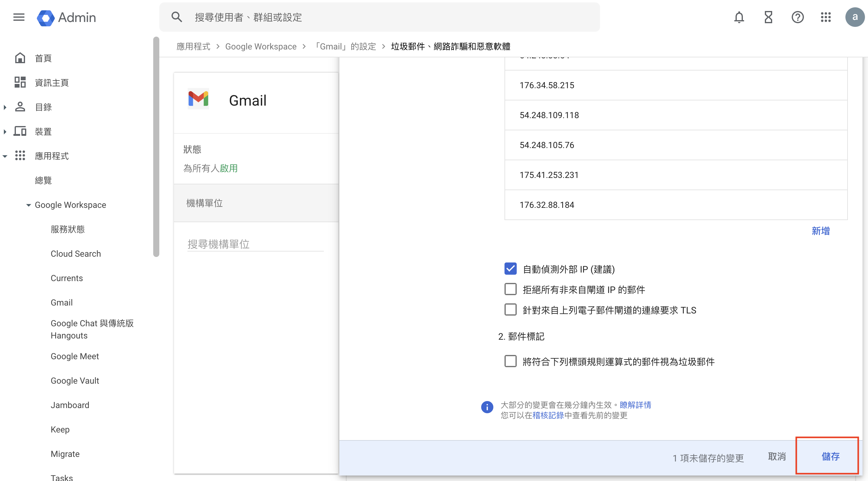868x481 pixels.
Task: Select IP row 176.32.88.184
Action: tap(676, 205)
